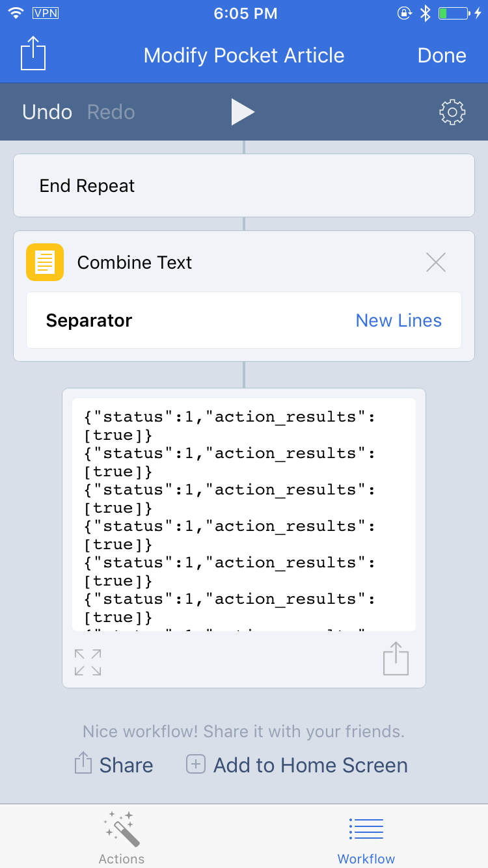Select the End Repeat action block
This screenshot has height=868, width=488.
(243, 185)
